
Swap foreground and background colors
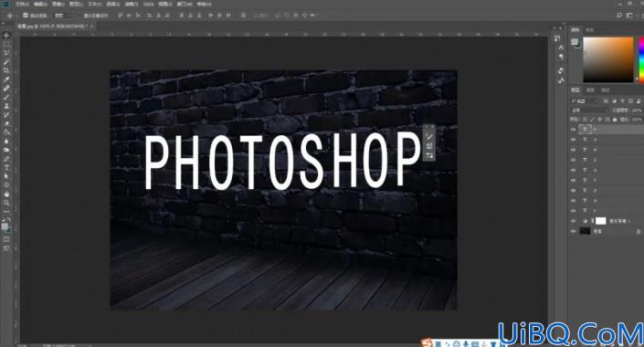tap(9, 220)
